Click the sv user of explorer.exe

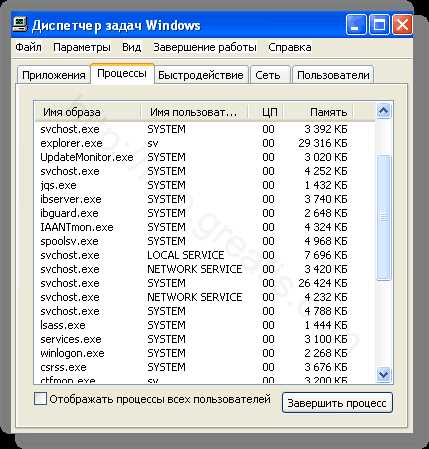point(153,143)
